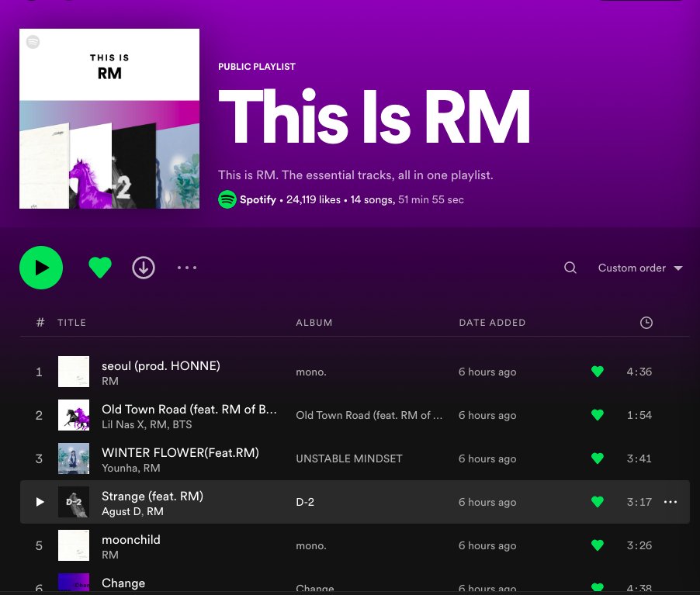The width and height of the screenshot is (700, 595).
Task: Unlike seoul (prod. HONNE) track
Action: (x=598, y=372)
